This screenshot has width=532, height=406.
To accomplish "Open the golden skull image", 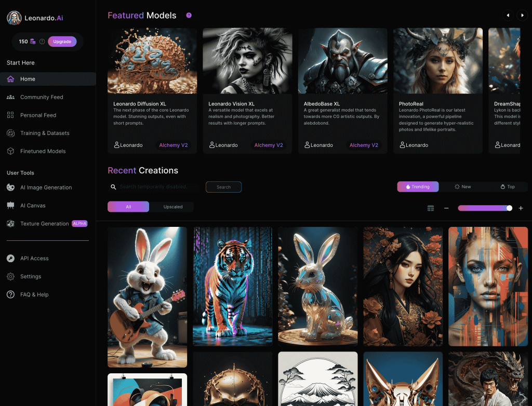I will [x=232, y=379].
